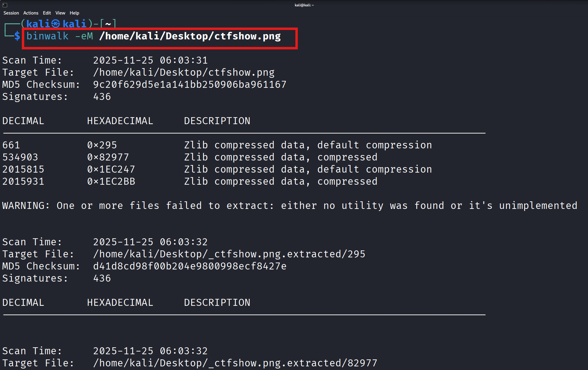
Task: Open the Session menu
Action: click(x=11, y=13)
